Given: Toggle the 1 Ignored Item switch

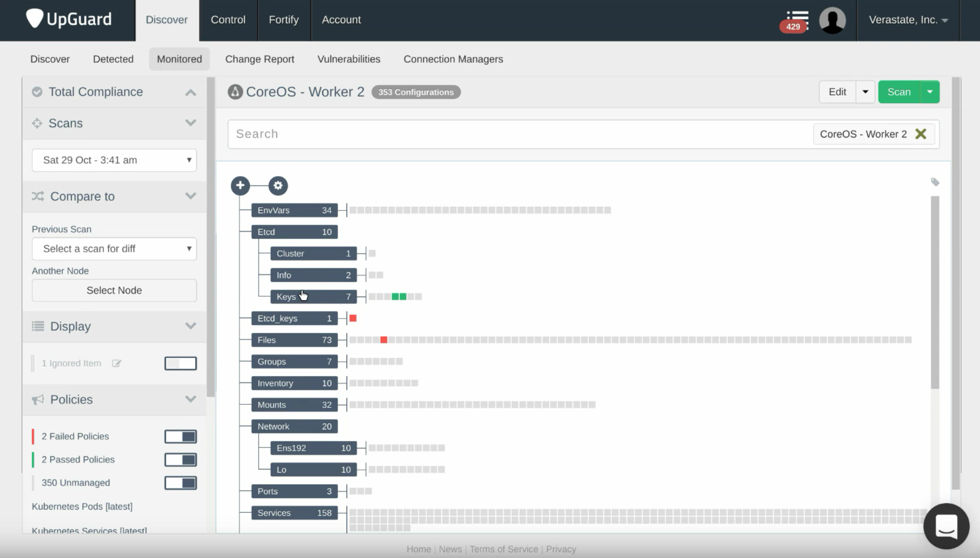Looking at the screenshot, I should point(180,363).
